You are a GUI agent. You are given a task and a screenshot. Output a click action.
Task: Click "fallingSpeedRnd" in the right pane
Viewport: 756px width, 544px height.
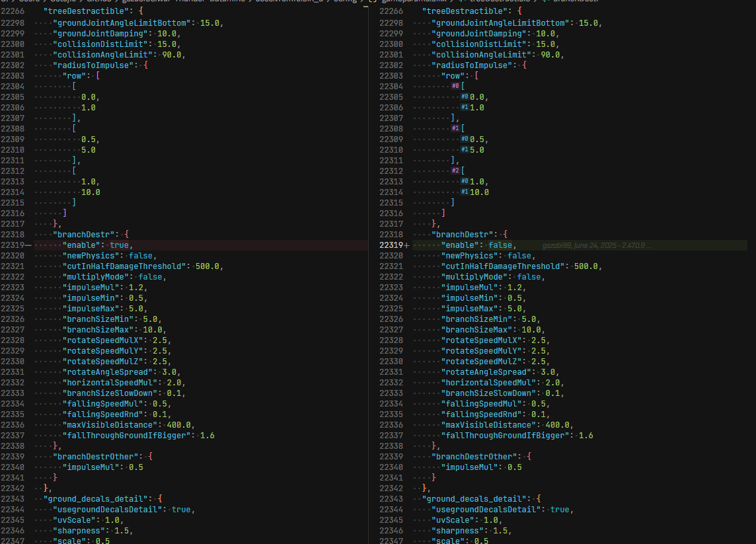(481, 414)
